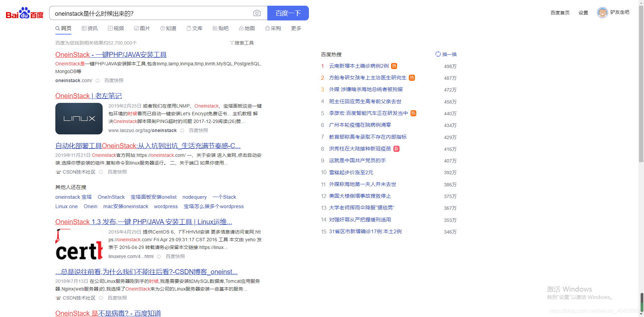Select the 网页 tab
This screenshot has width=644, height=317.
[63, 28]
